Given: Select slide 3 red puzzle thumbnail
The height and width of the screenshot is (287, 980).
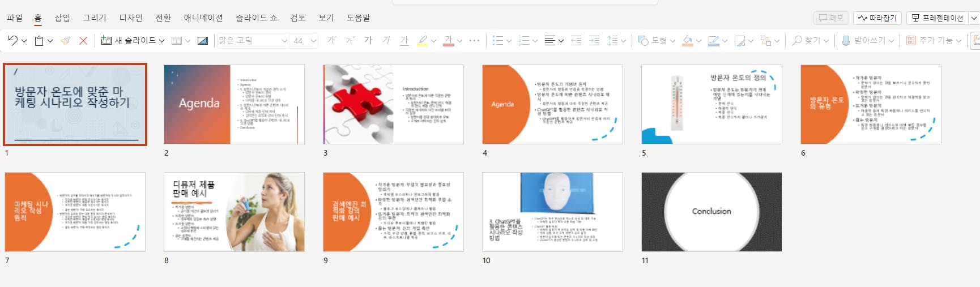Looking at the screenshot, I should coord(393,104).
